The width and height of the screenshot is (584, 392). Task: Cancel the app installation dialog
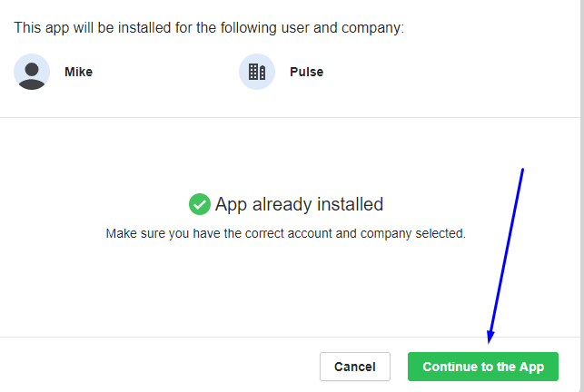pyautogui.click(x=355, y=367)
